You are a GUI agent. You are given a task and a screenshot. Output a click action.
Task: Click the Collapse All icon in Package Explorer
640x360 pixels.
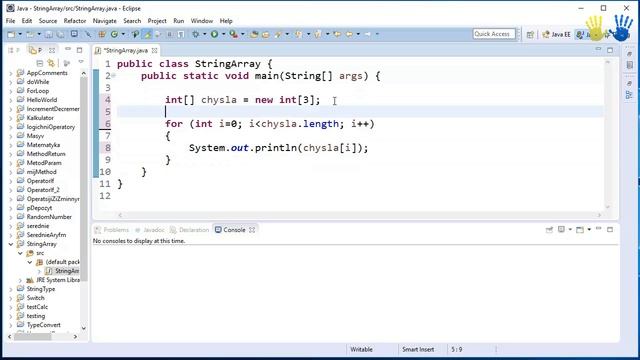(x=40, y=63)
